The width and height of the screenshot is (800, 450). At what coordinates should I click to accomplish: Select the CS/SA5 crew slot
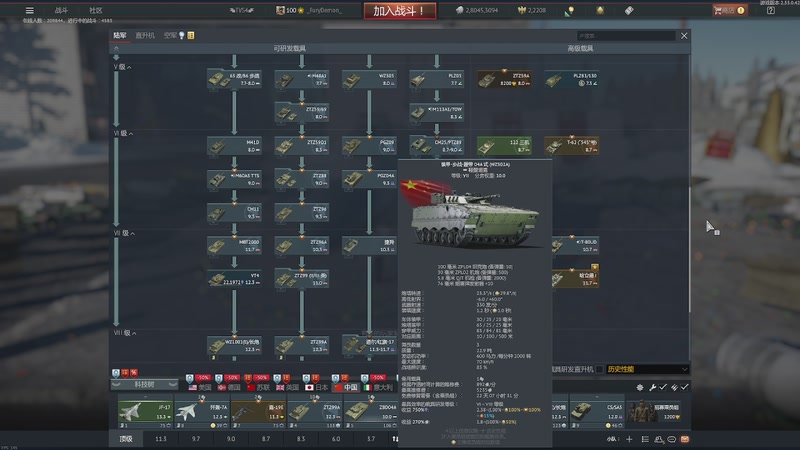(x=597, y=411)
